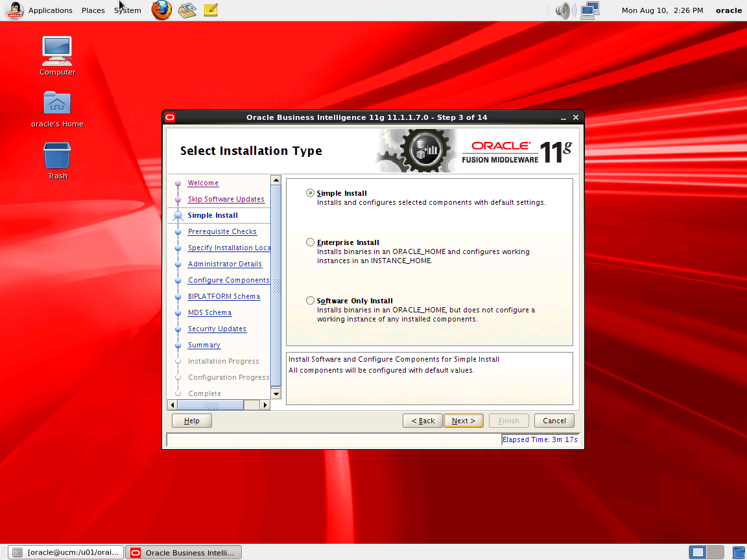Go to the Summary step
Screen dimensions: 747x560
[x=204, y=345]
